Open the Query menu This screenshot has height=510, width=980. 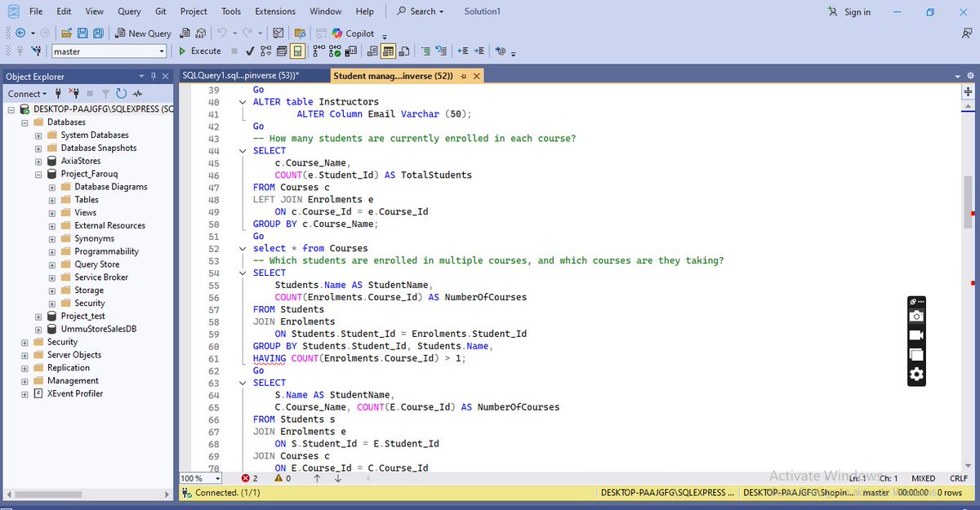pos(129,11)
